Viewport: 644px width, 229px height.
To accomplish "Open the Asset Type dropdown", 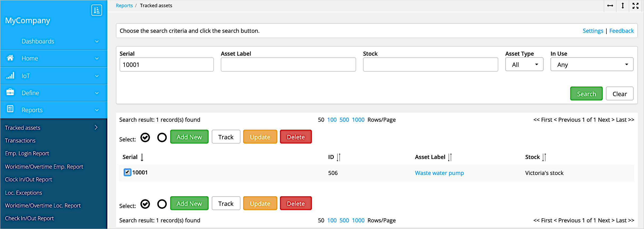I will click(524, 65).
